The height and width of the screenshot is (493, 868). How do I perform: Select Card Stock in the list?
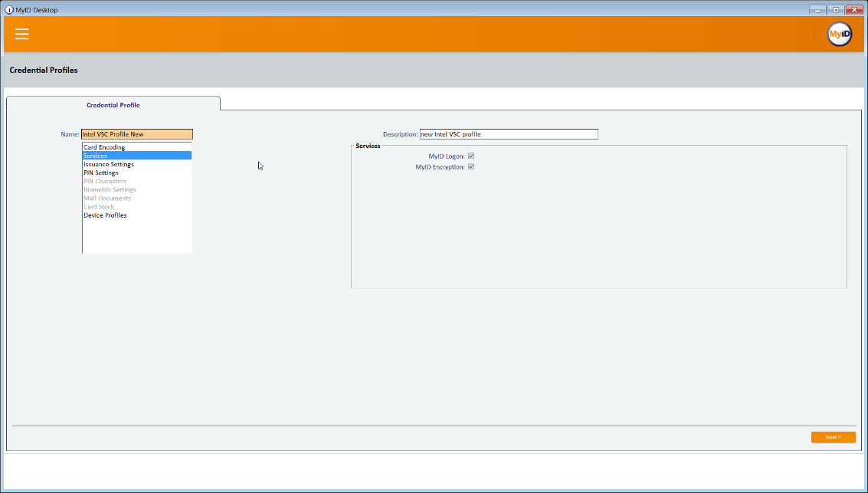[x=136, y=206]
